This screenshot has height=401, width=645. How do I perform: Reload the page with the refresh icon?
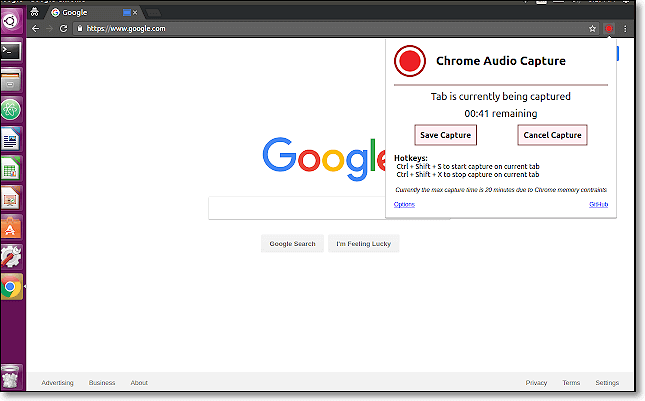coord(64,28)
